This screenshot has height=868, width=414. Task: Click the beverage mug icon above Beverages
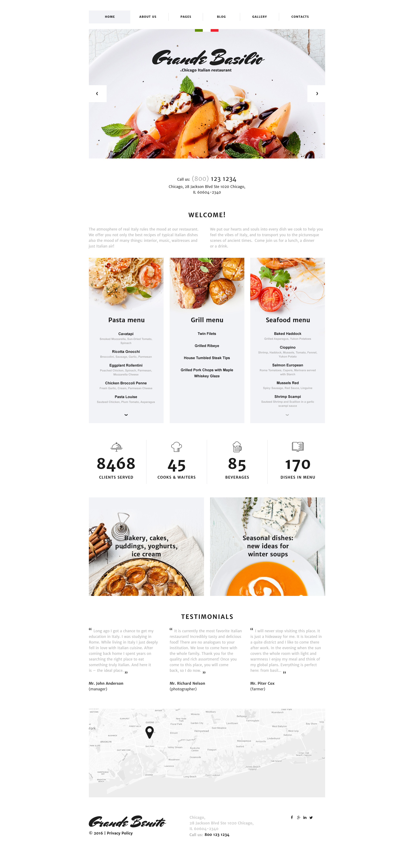click(x=237, y=447)
